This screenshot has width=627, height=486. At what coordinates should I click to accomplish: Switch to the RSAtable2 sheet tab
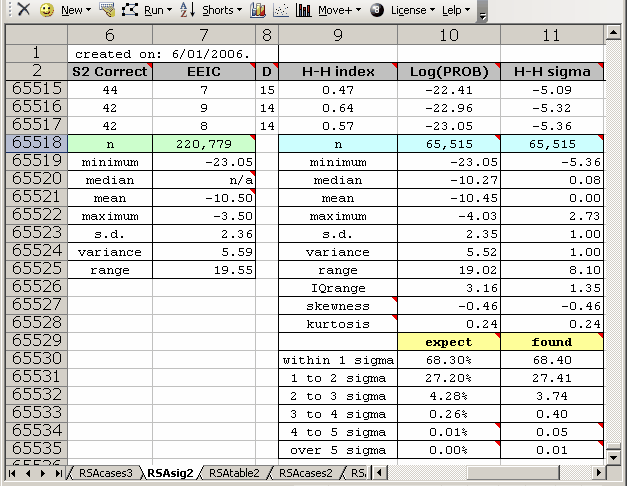click(x=238, y=473)
